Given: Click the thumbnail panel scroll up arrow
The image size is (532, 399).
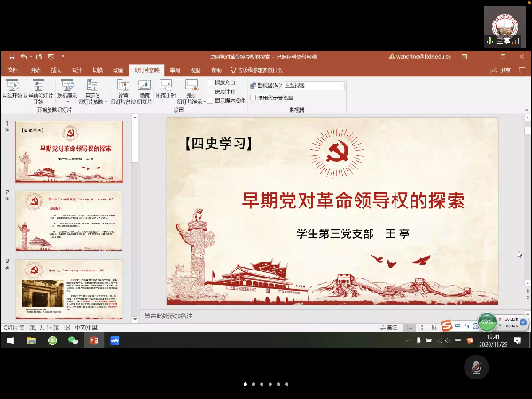Looking at the screenshot, I should pos(135,117).
